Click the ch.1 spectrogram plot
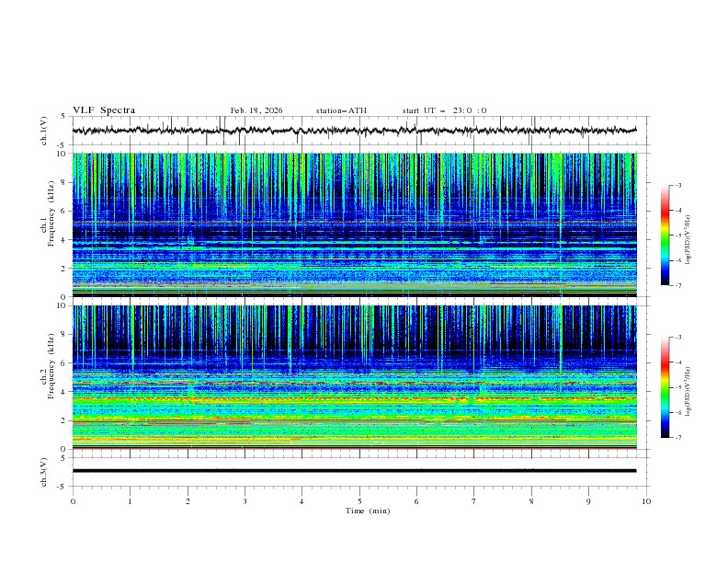The height and width of the screenshot is (563, 728). (354, 224)
